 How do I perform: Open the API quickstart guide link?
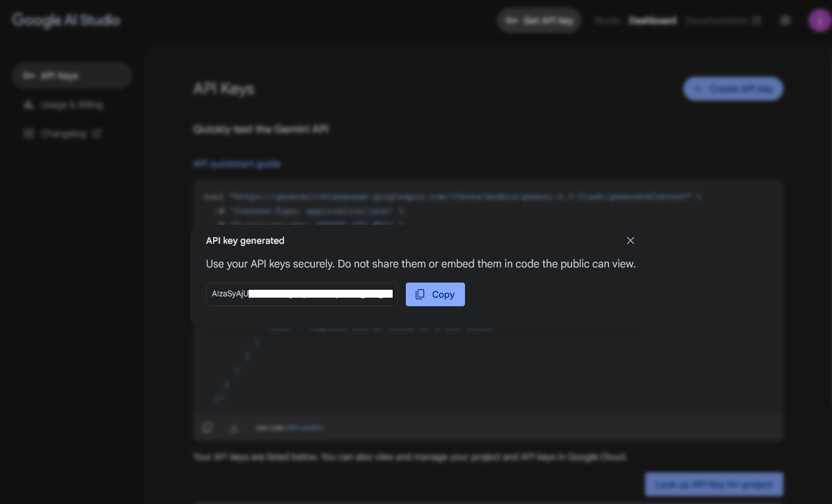237,164
